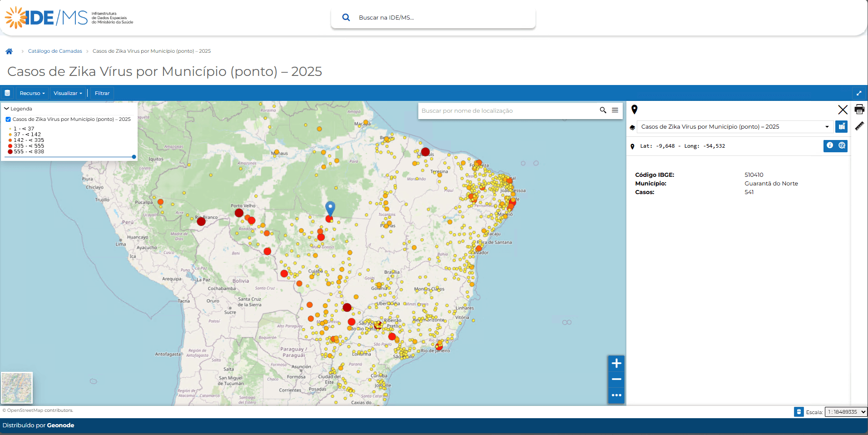Open the Escala scale dropdown

(x=845, y=412)
